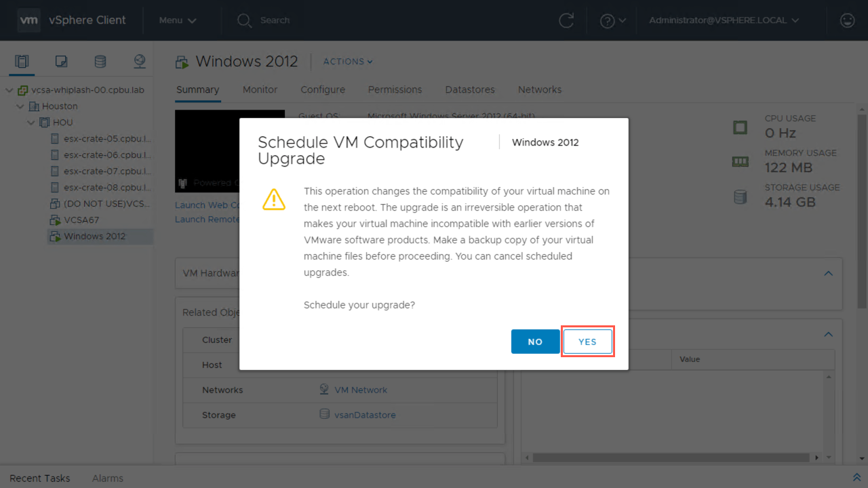Go to the Networks tab
868x488 pixels.
[x=540, y=89]
